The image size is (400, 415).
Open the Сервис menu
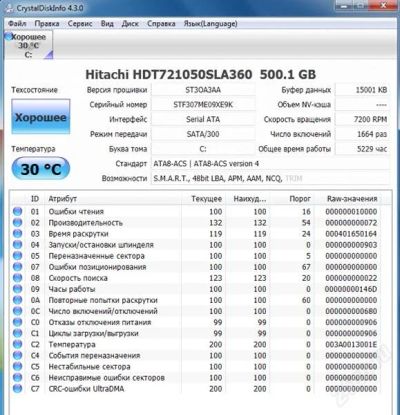pyautogui.click(x=80, y=24)
